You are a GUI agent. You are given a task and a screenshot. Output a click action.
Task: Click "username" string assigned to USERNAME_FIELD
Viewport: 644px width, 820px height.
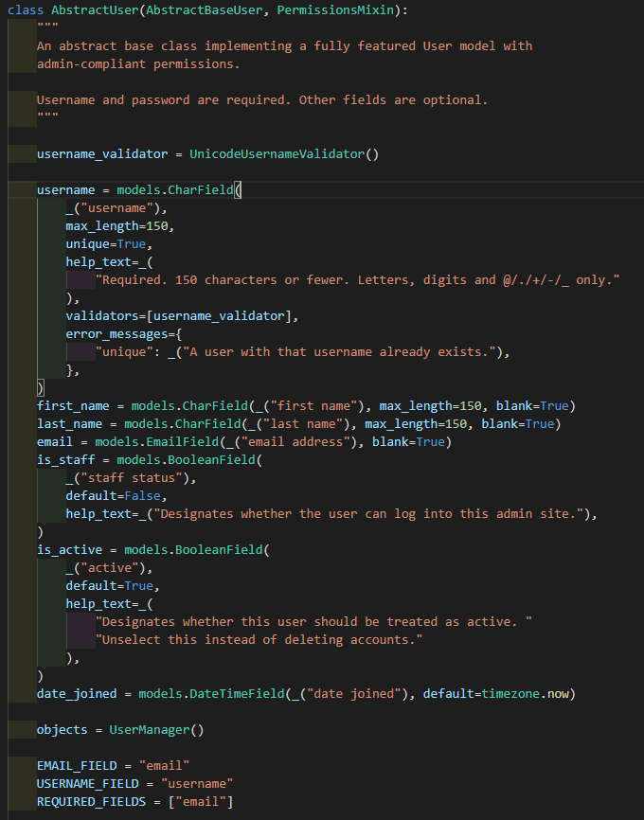pos(197,783)
